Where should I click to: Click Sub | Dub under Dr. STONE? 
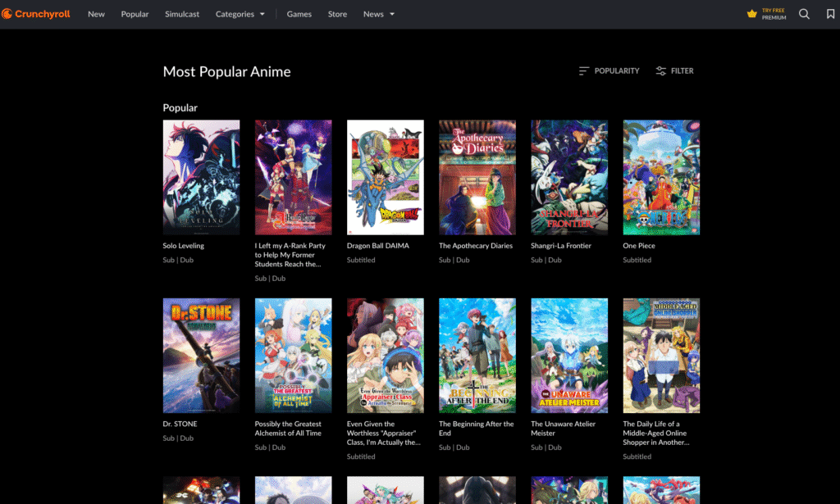[178, 438]
